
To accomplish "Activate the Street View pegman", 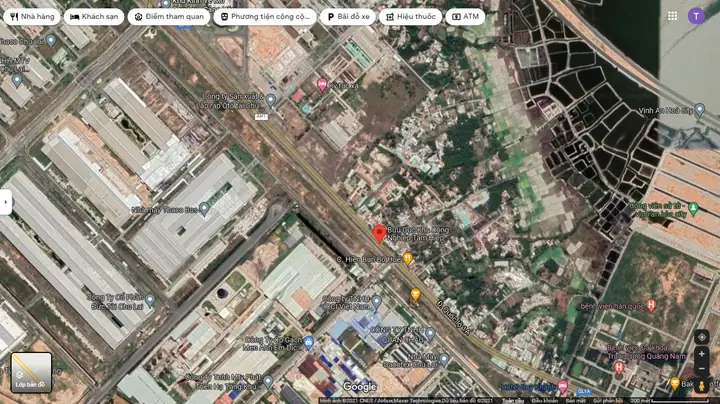I will (x=702, y=386).
